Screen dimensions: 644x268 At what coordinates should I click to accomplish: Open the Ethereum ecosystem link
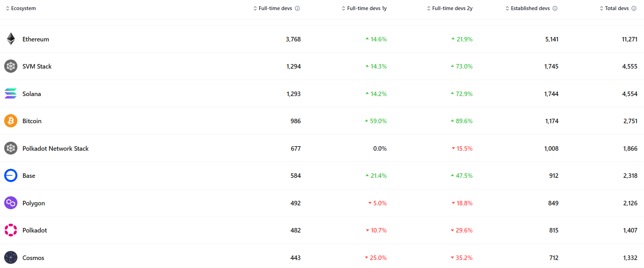[36, 39]
